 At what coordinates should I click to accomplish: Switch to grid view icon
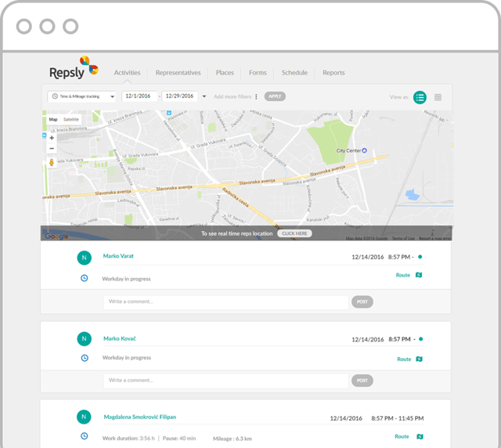pos(438,97)
